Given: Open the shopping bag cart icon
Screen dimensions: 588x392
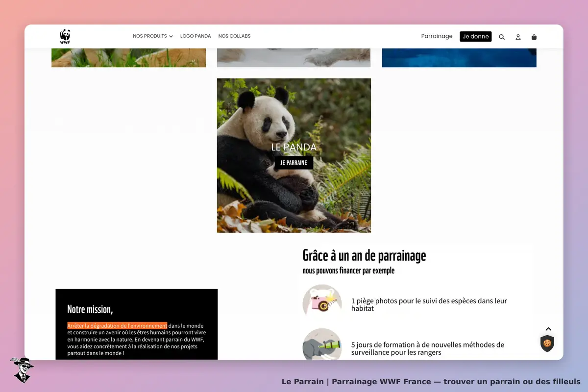Looking at the screenshot, I should 534,37.
